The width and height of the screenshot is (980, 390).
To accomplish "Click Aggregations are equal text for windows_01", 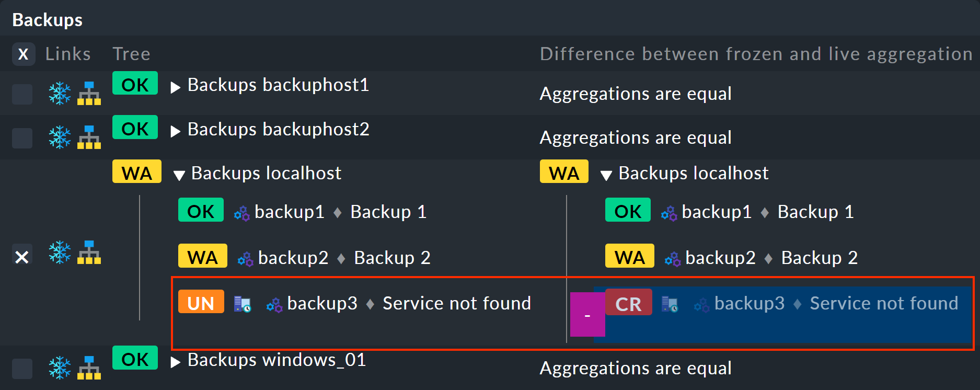I will (636, 369).
